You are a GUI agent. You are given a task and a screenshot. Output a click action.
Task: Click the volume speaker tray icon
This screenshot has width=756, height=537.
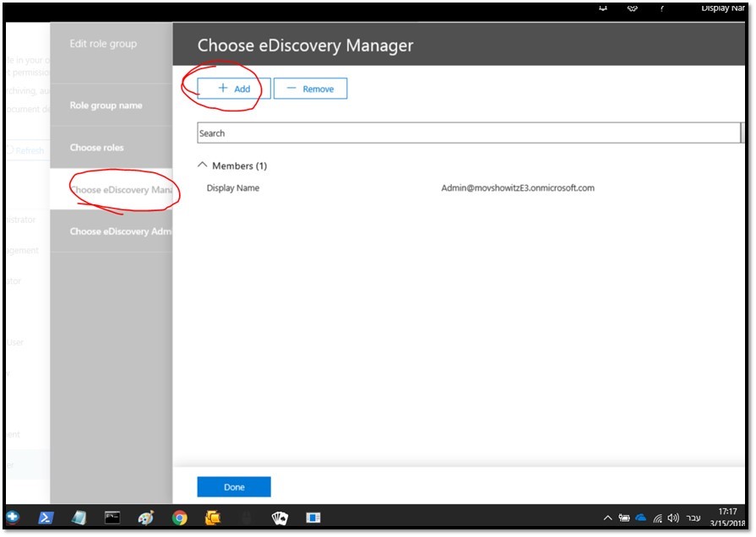[x=673, y=518]
